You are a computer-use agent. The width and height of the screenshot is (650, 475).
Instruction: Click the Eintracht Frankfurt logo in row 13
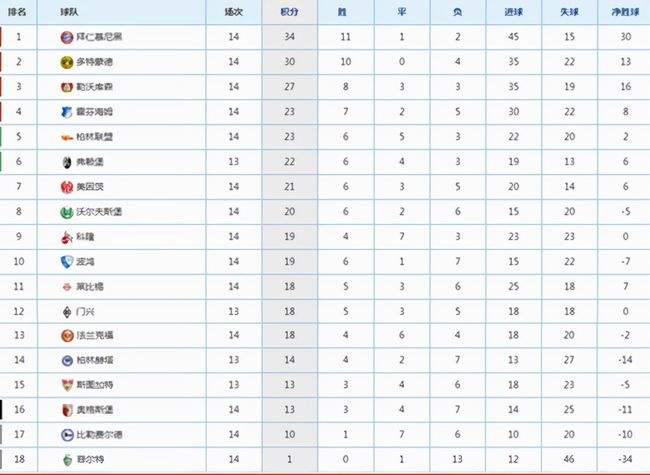[x=68, y=335]
